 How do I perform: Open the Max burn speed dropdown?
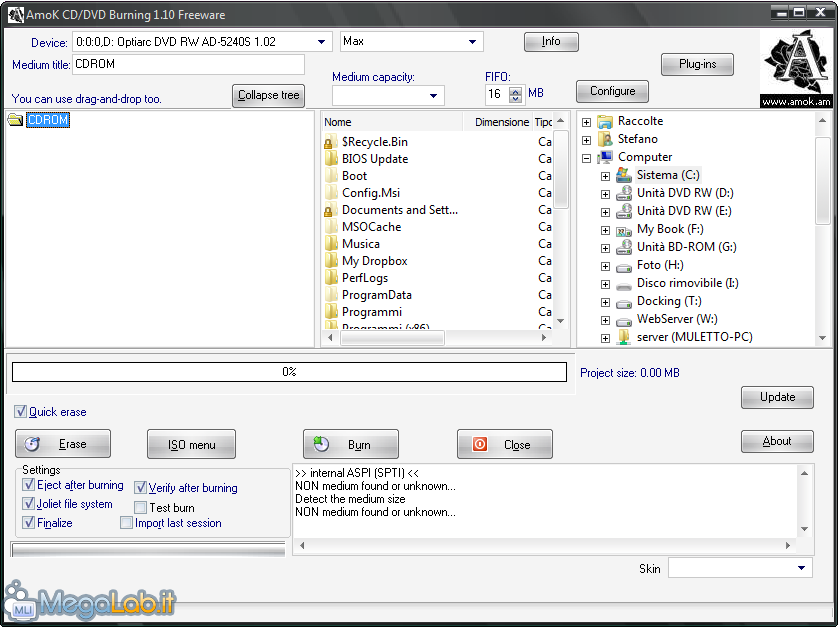coord(472,42)
